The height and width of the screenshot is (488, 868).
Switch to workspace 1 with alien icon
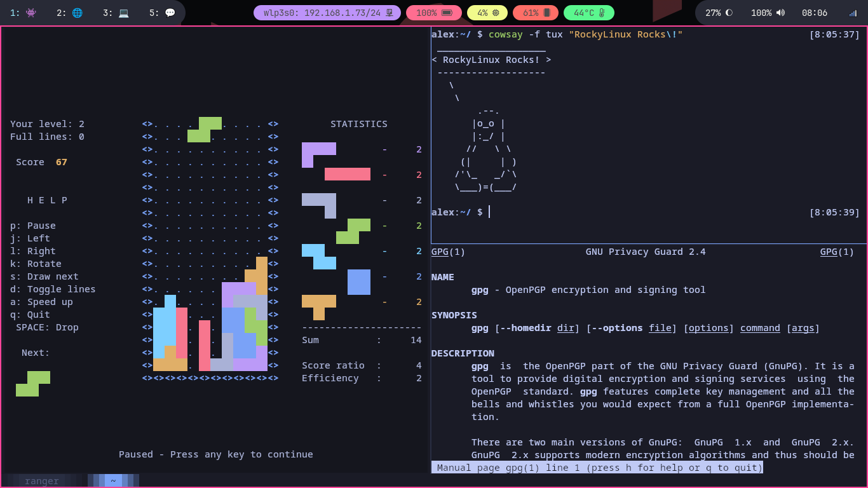[x=23, y=13]
